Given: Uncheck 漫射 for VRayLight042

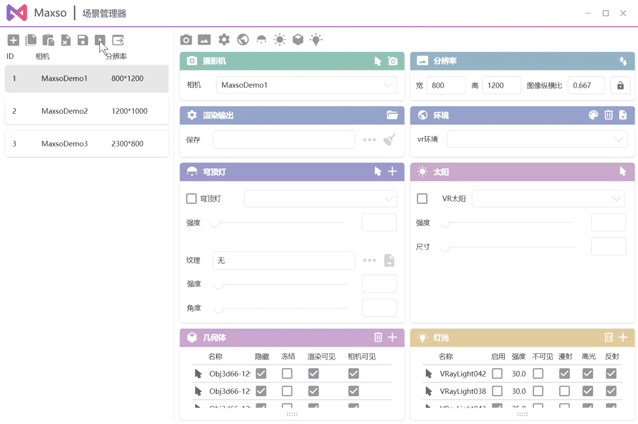Looking at the screenshot, I should pos(564,374).
